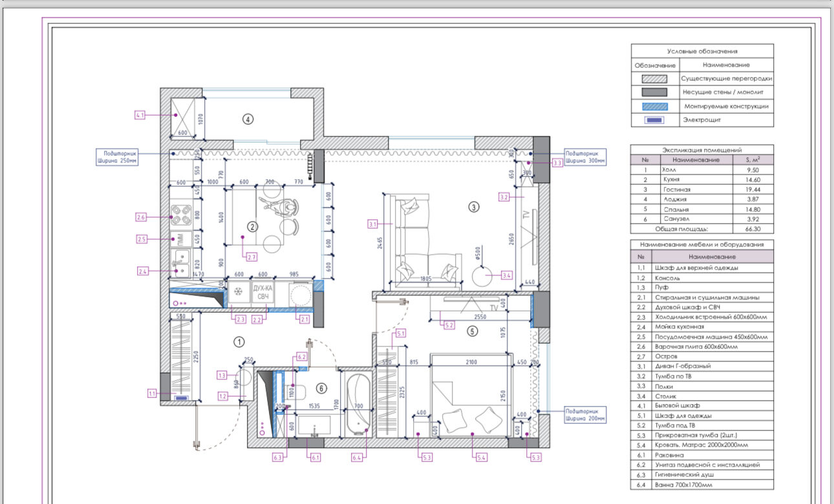Select the 'Гостиная' row in the rooms table
This screenshot has width=834, height=504.
(x=701, y=189)
